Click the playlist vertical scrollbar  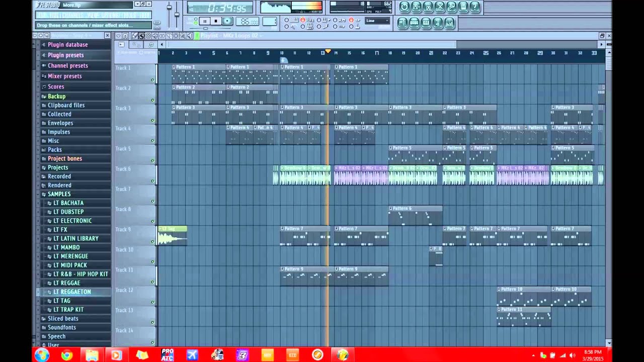[x=609, y=63]
